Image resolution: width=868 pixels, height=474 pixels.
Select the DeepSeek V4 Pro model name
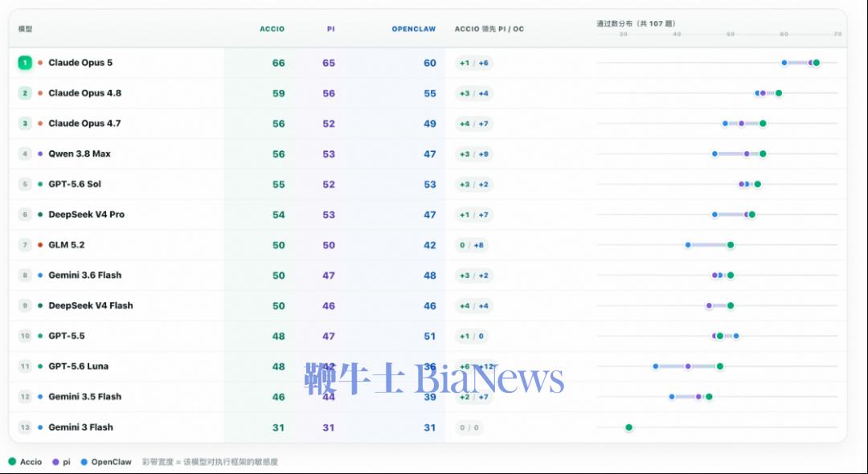86,215
